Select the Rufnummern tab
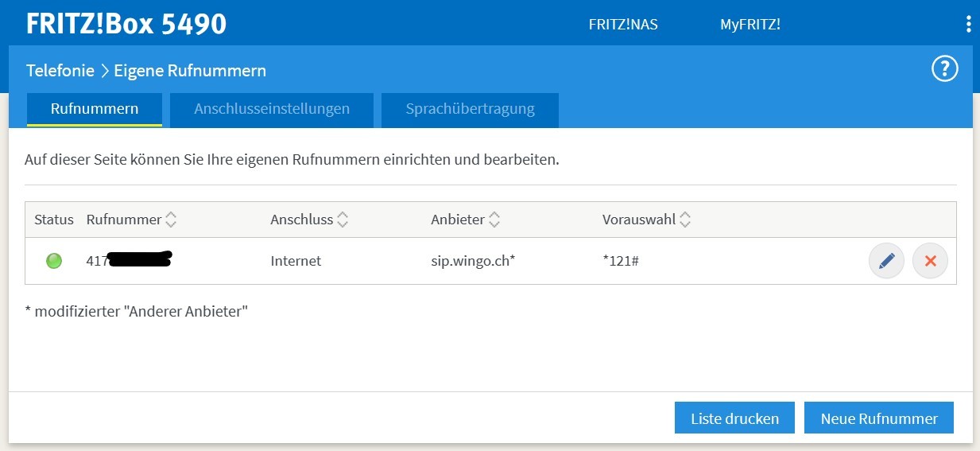The height and width of the screenshot is (451, 980). click(x=95, y=110)
